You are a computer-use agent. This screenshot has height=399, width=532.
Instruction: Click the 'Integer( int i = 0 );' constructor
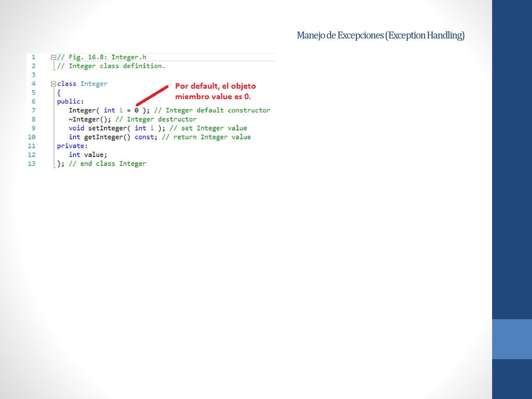click(x=109, y=110)
